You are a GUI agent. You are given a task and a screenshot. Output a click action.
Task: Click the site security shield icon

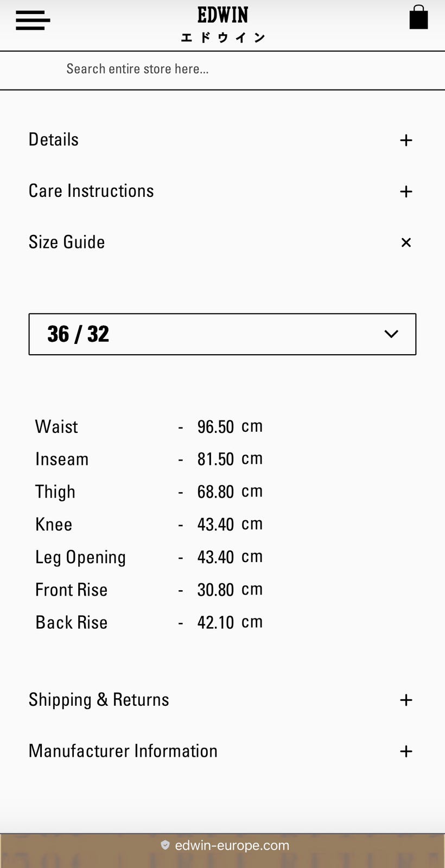(x=165, y=845)
